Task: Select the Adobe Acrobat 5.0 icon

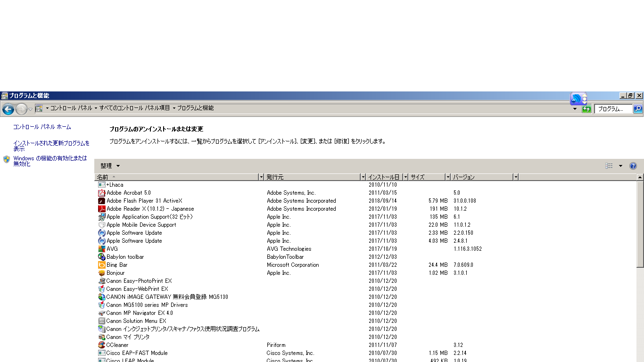Action: (x=101, y=193)
